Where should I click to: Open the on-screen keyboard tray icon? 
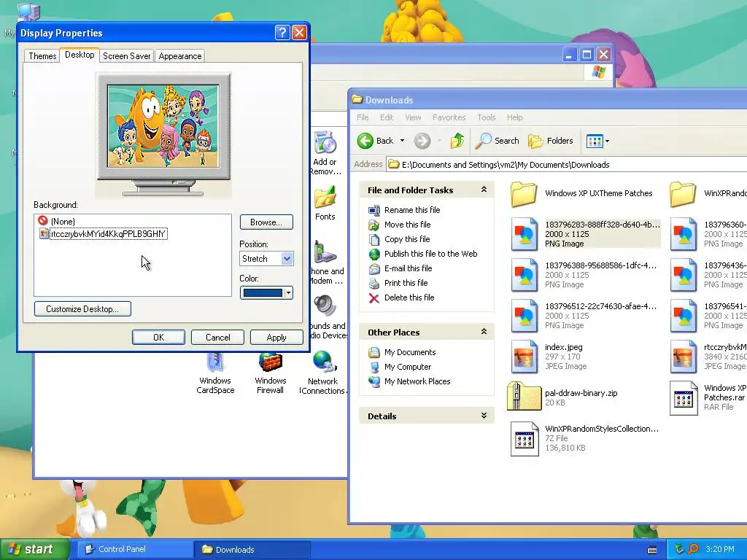652,550
